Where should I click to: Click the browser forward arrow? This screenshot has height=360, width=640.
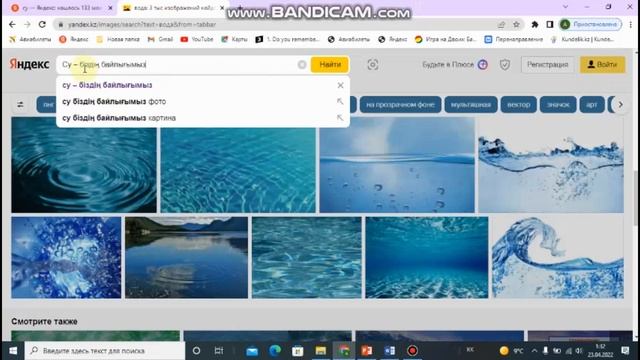pos(27,24)
